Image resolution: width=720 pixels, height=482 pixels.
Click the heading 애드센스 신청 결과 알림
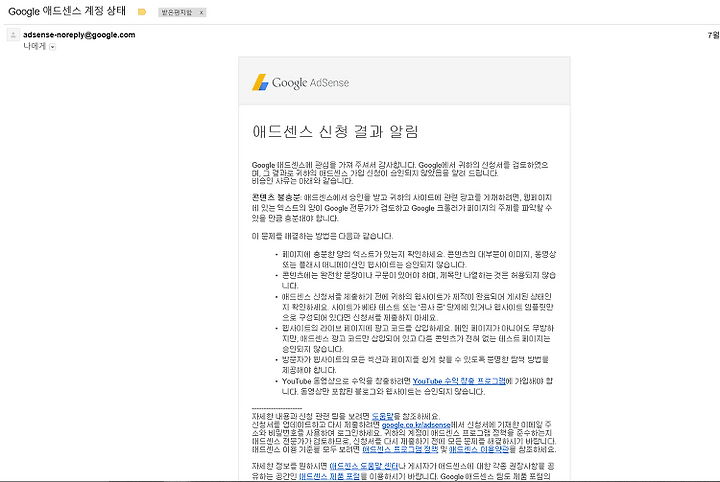(335, 132)
